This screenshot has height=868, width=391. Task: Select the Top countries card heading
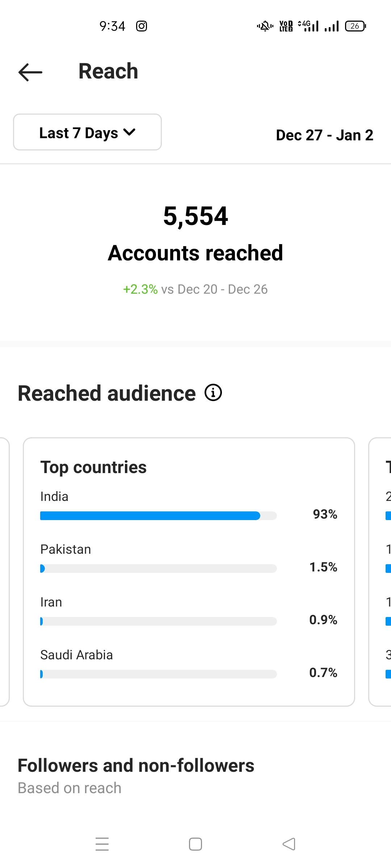[93, 467]
